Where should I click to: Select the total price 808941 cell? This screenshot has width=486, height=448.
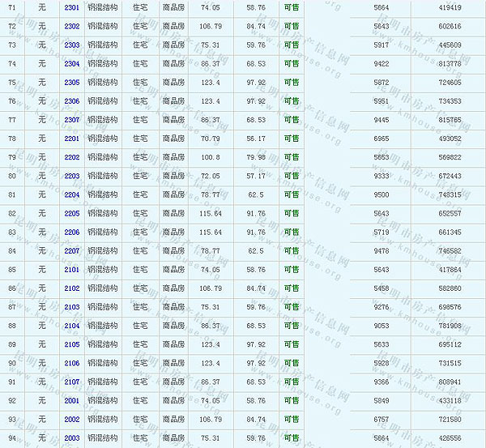click(x=448, y=382)
